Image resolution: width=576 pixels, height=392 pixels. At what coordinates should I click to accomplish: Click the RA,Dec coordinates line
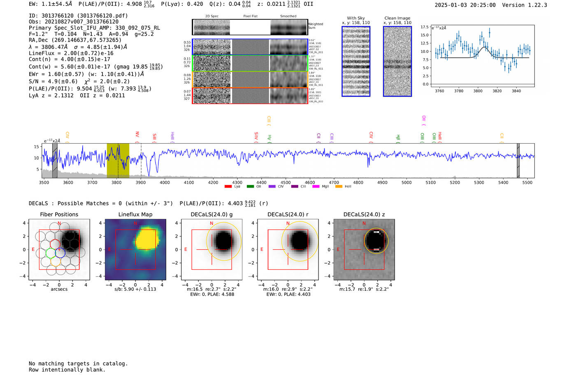coord(75,40)
